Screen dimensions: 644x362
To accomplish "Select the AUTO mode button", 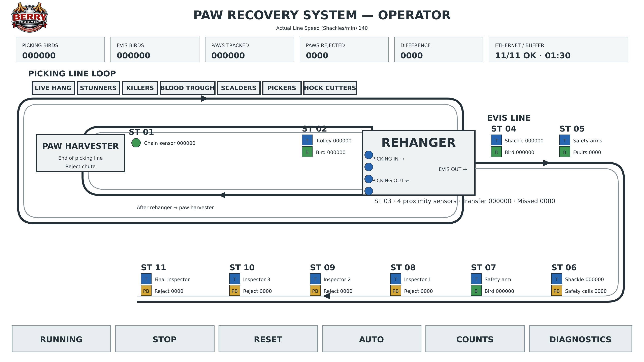I will (372, 339).
